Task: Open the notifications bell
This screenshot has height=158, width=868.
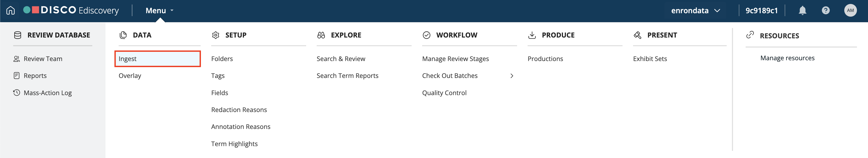Action: point(802,11)
